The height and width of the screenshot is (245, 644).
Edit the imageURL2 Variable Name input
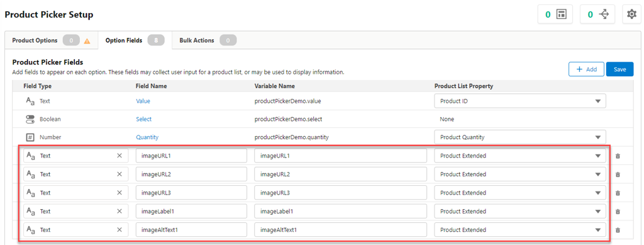(x=341, y=174)
